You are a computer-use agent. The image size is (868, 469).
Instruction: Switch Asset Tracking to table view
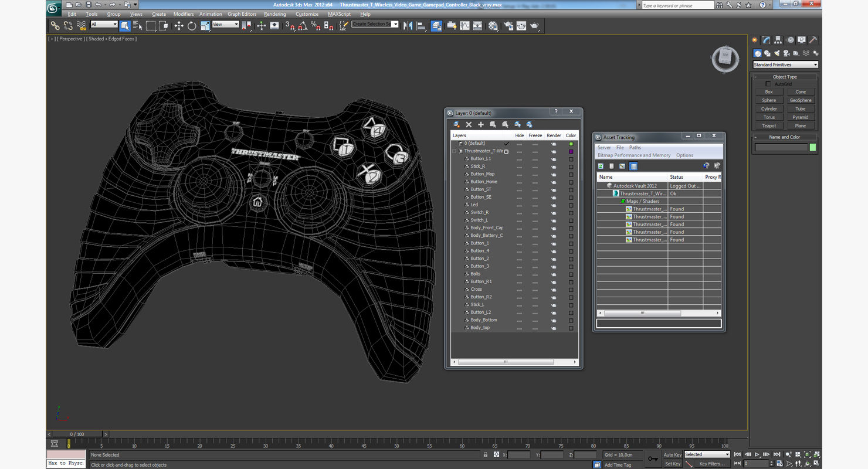pyautogui.click(x=633, y=166)
